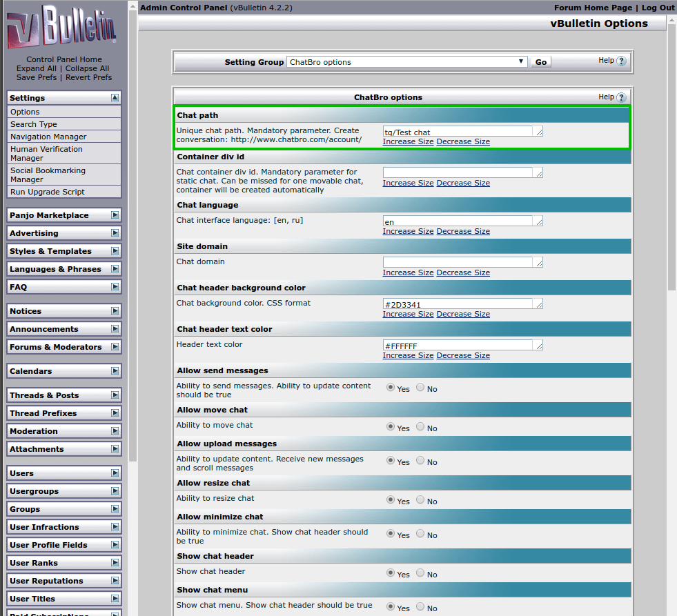677x616 pixels.
Task: Click Increase Size under Chat path
Action: [x=408, y=141]
